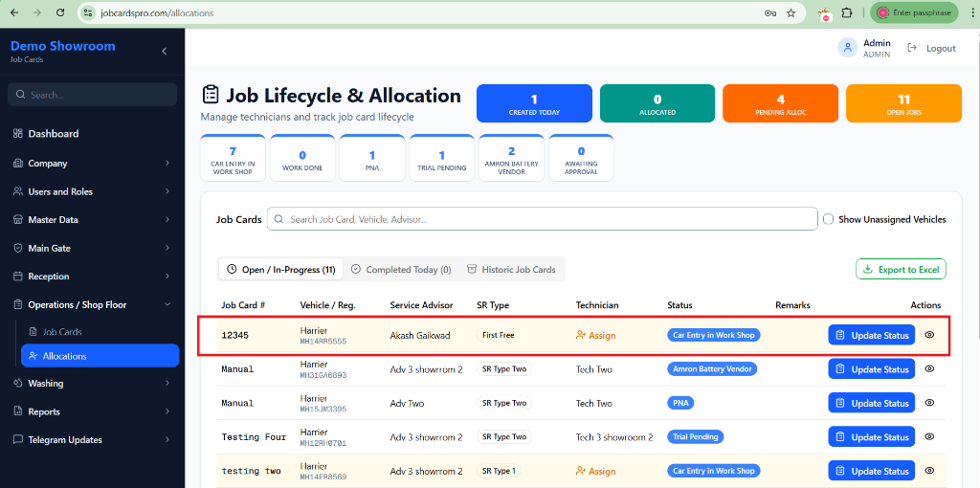Image resolution: width=980 pixels, height=488 pixels.
Task: Click the Export to Excel button
Action: tap(901, 270)
